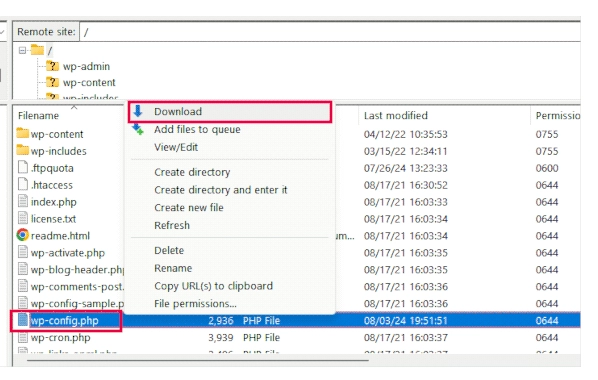Click the wp-admin unknown-folder icon
The width and height of the screenshot is (598, 380).
[x=52, y=66]
